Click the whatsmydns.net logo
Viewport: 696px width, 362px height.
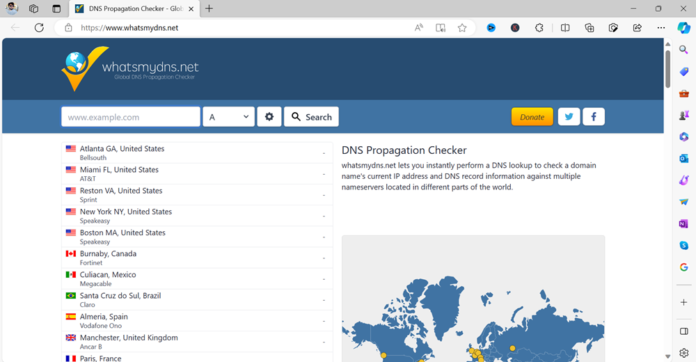pyautogui.click(x=130, y=69)
